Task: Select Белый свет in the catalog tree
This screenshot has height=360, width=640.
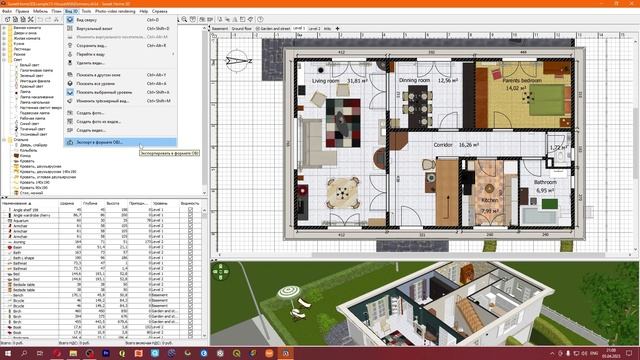Action: 29,65
